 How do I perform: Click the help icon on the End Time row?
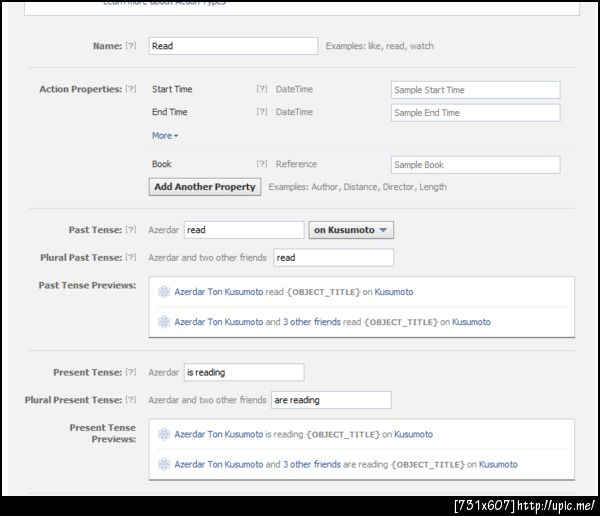262,112
